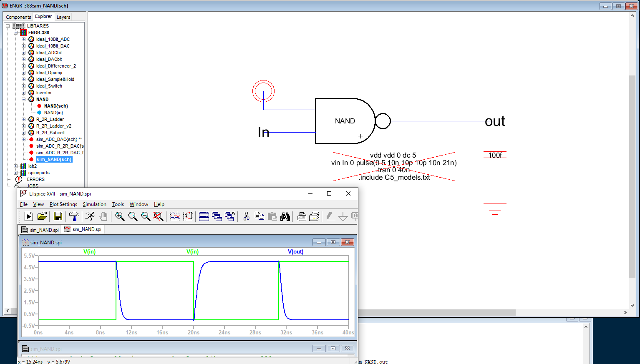Image resolution: width=640 pixels, height=364 pixels.
Task: Click the Ground symbol toolbar icon
Action: (343, 216)
